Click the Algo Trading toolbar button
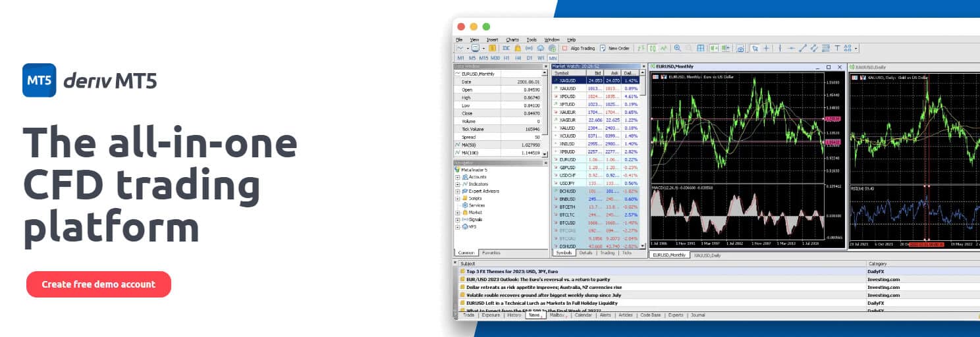 click(x=578, y=48)
